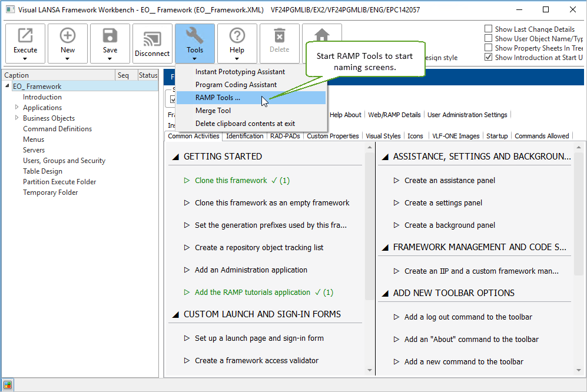This screenshot has width=587, height=392.
Task: Click the Save floppy disk icon
Action: click(110, 36)
